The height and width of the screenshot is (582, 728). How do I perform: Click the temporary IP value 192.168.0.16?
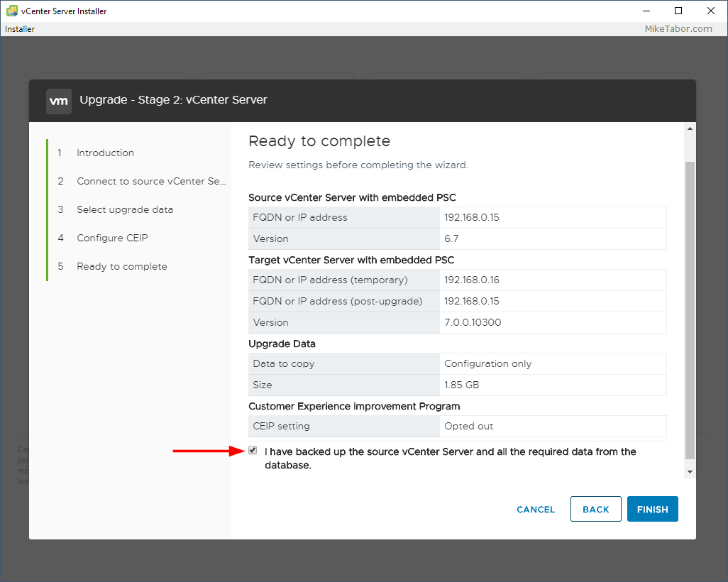point(472,280)
